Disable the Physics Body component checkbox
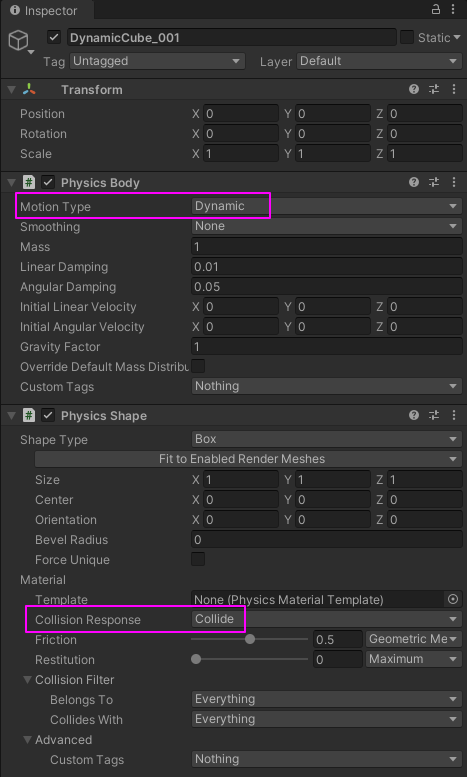Image resolution: width=467 pixels, height=777 pixels. click(48, 182)
